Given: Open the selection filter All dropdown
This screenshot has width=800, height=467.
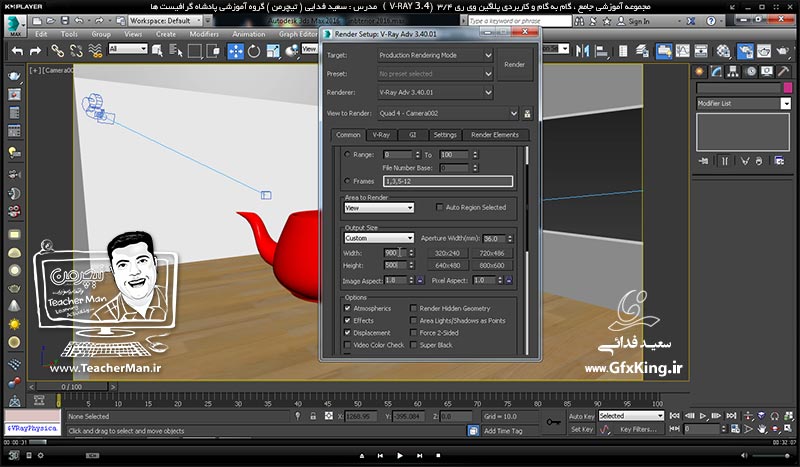Looking at the screenshot, I should pos(128,49).
